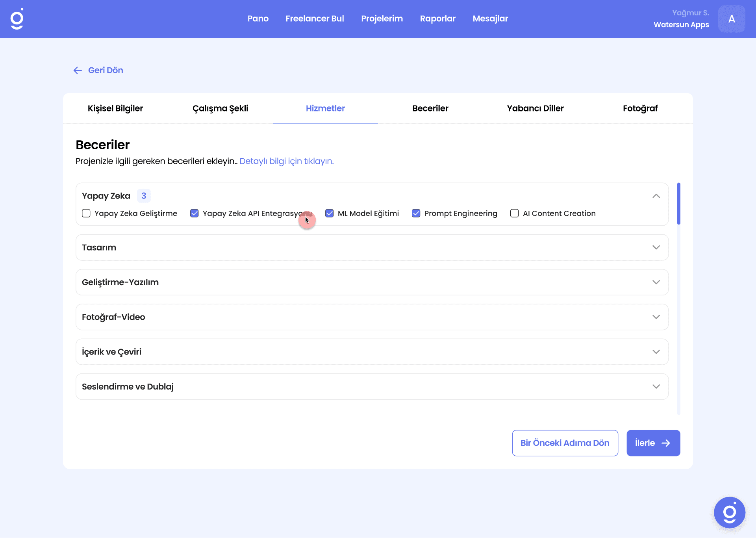Open the İçerik ve Çeviri dropdown
Screen dimensions: 756x538
656,352
